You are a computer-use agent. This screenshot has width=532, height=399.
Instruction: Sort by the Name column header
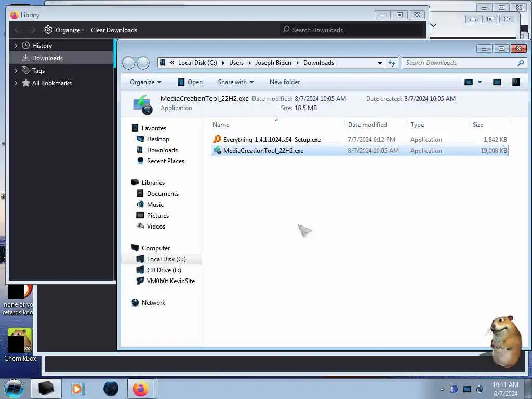(276, 125)
